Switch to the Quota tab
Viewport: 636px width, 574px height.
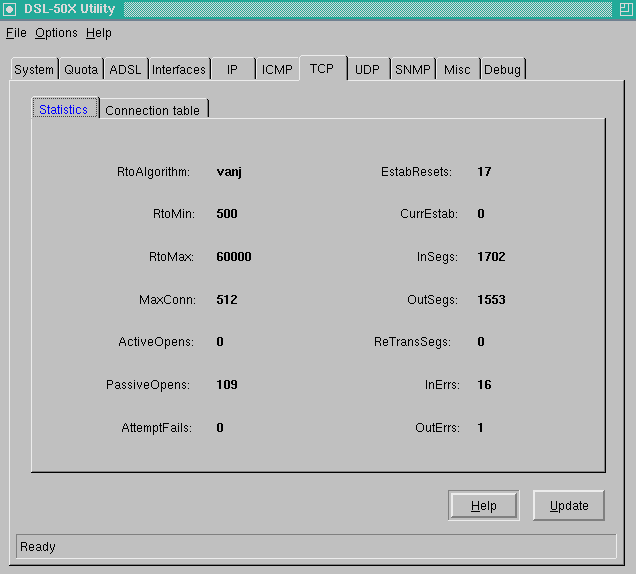point(81,69)
